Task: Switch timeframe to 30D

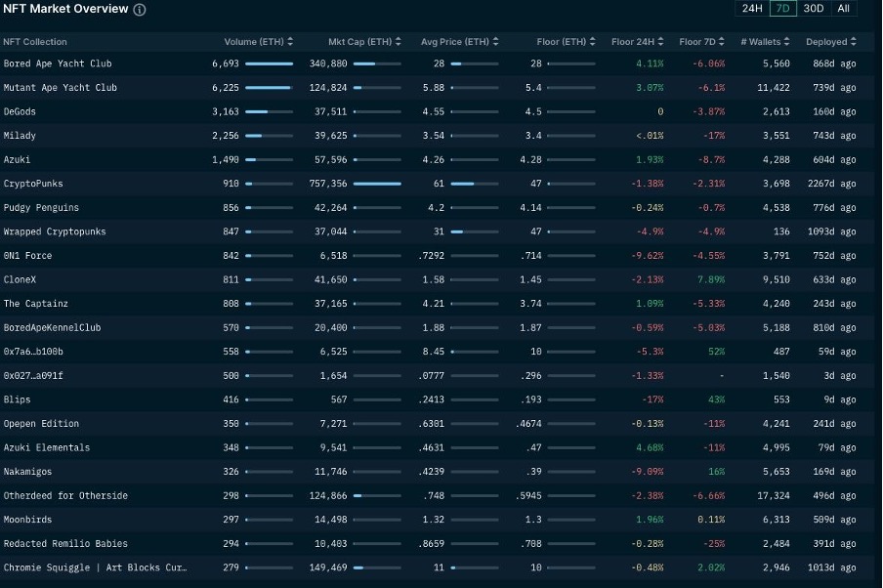Action: [x=814, y=9]
